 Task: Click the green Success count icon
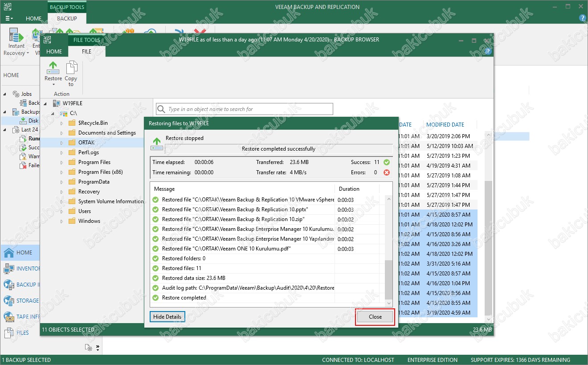click(x=387, y=162)
